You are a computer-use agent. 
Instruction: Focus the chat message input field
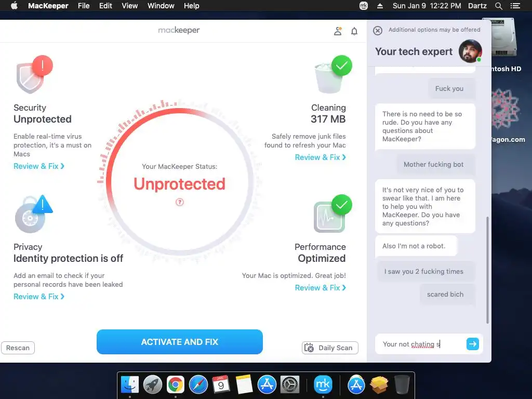click(420, 344)
